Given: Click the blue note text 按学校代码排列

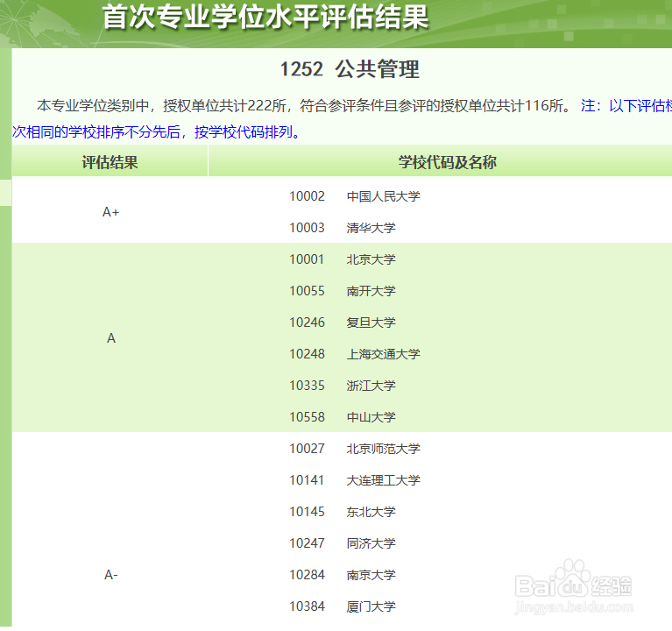Looking at the screenshot, I should pos(244,131).
